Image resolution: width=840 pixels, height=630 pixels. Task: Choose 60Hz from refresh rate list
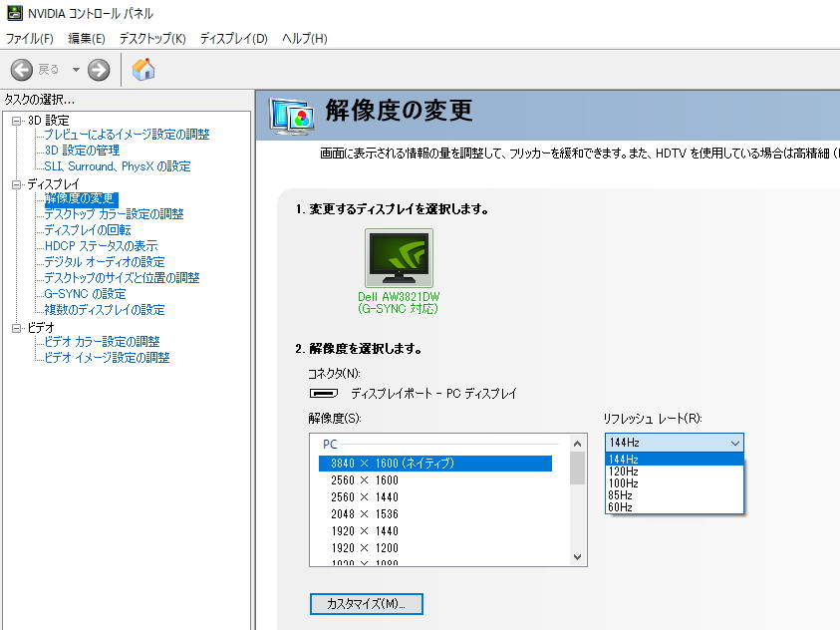coord(620,507)
